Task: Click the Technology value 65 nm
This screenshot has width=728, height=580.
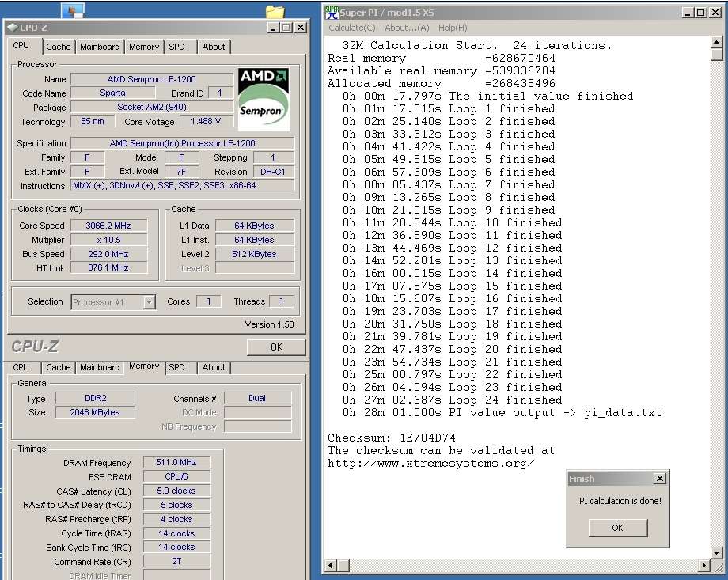Action: [93, 121]
